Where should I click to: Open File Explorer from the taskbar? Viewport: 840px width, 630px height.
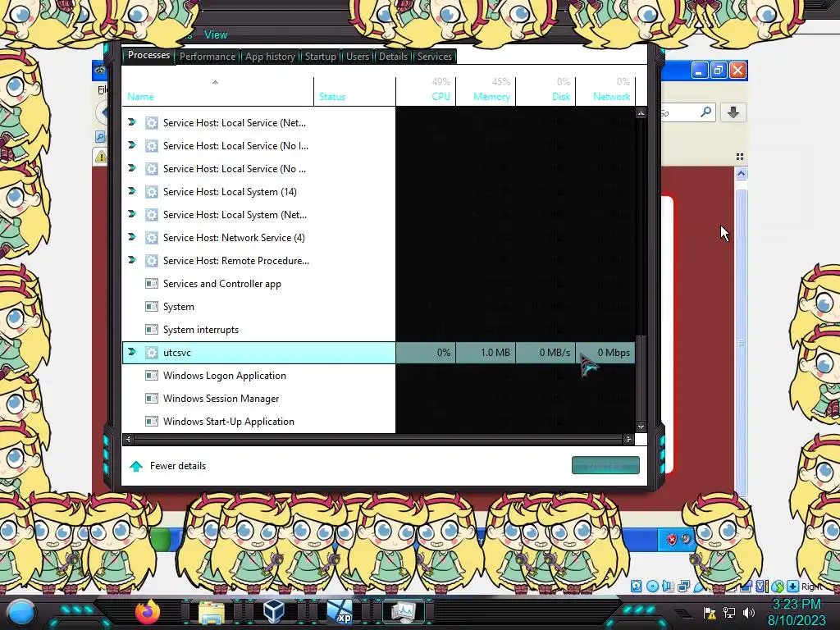click(x=211, y=612)
